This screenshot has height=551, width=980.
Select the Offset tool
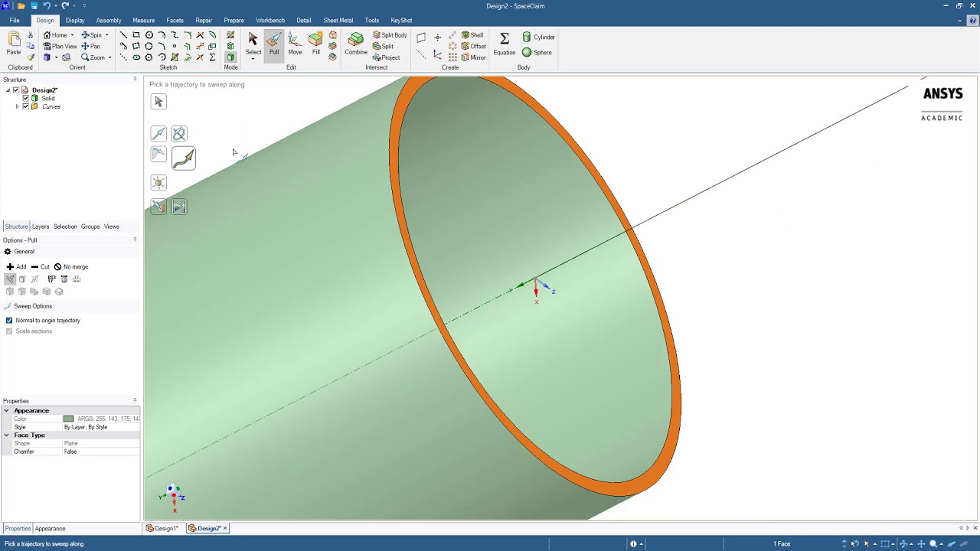click(x=473, y=46)
